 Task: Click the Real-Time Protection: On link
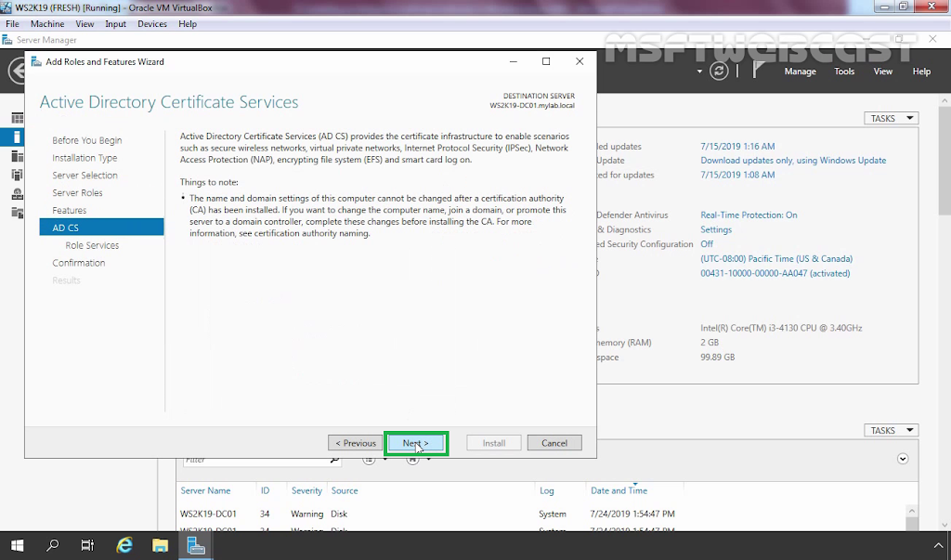click(749, 215)
